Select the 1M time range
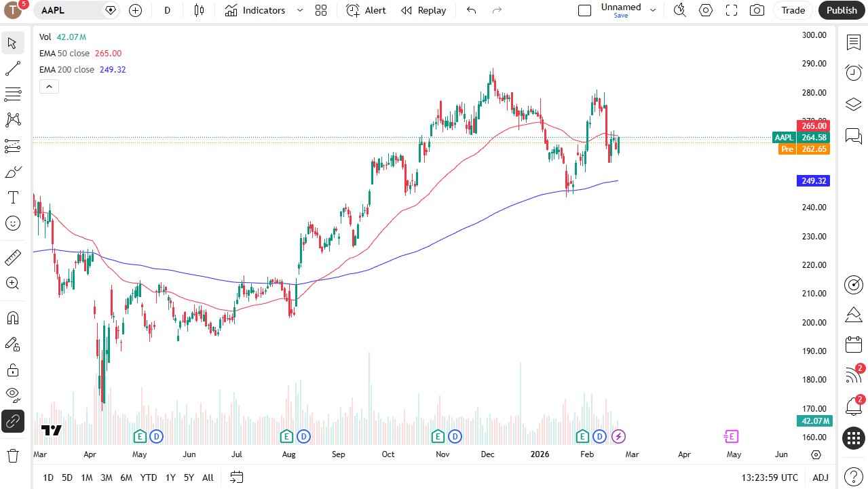This screenshot has width=868, height=489. [x=87, y=477]
